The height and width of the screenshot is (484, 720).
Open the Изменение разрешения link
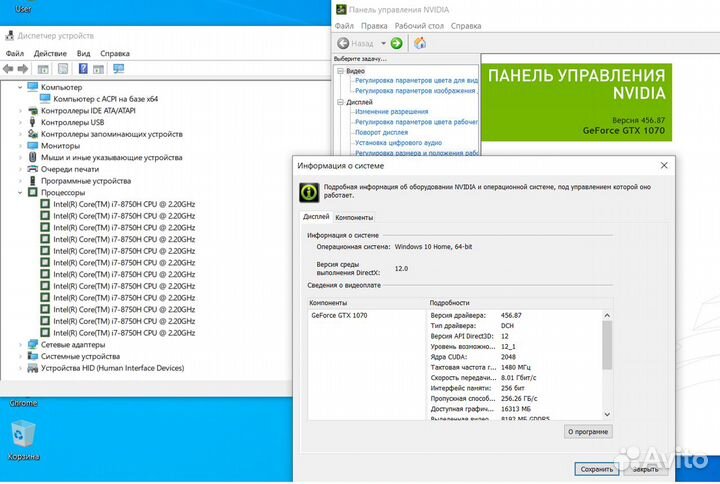[x=391, y=112]
